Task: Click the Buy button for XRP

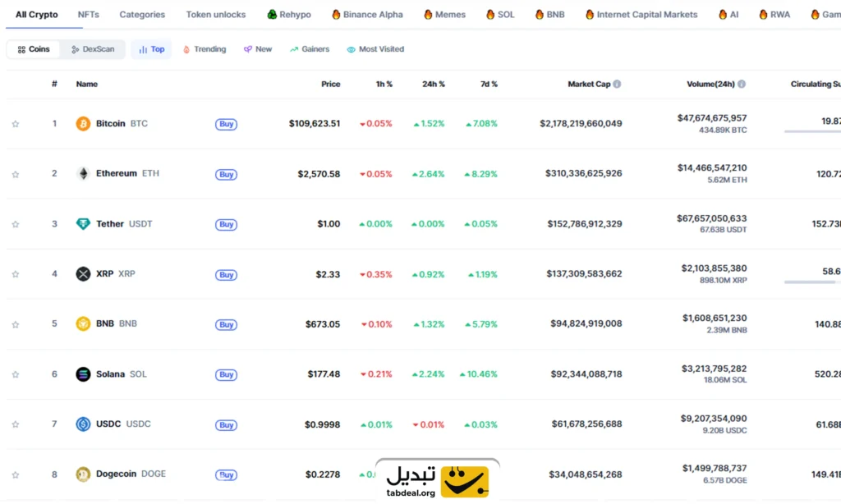Action: coord(227,274)
